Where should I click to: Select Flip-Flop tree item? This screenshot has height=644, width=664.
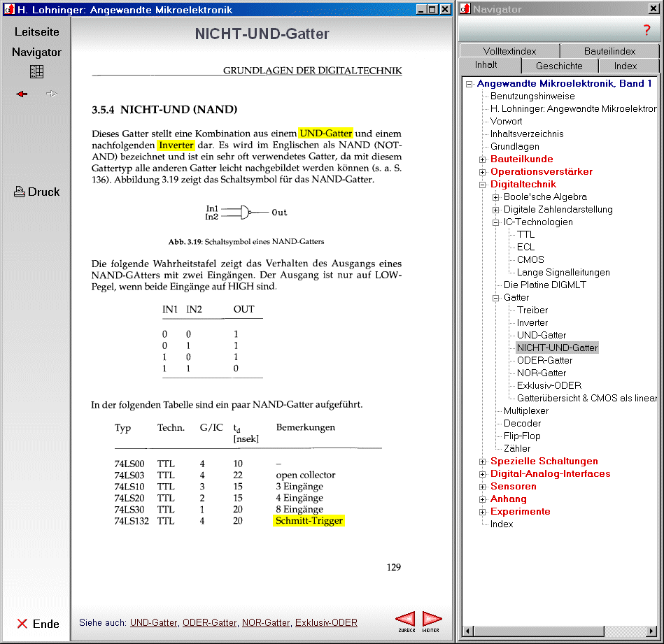[x=522, y=436]
